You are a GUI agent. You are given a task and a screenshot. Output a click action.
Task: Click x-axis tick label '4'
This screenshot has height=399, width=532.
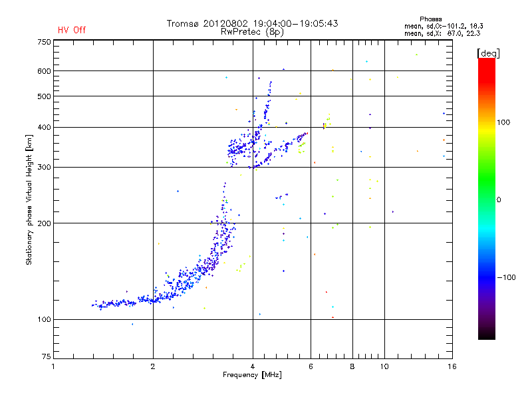253,366
